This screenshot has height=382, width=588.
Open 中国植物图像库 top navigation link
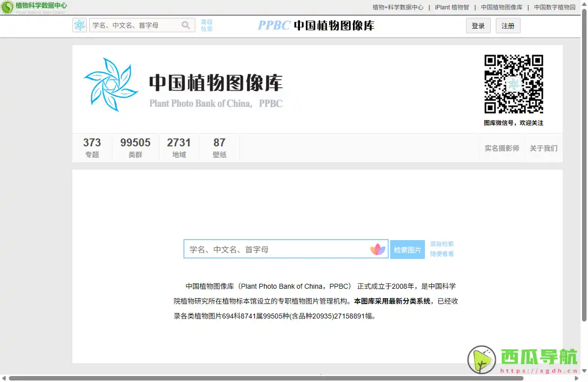[x=502, y=7]
